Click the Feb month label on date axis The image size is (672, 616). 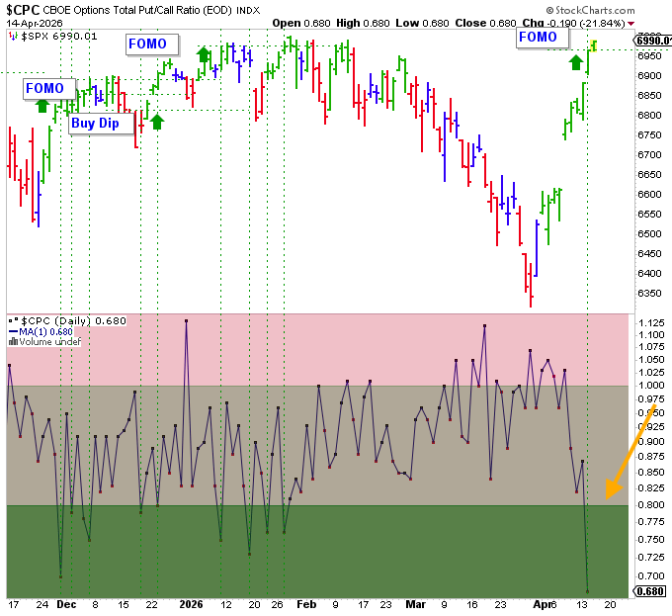(x=306, y=604)
